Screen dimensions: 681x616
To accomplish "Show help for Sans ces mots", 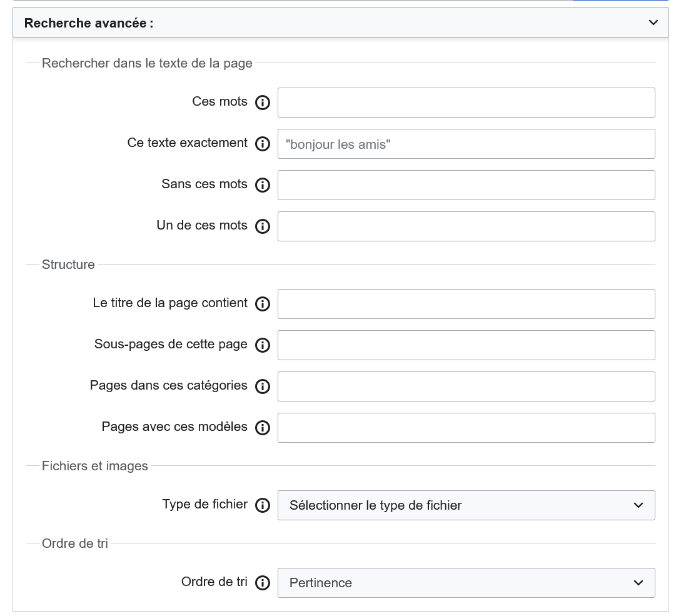I will [x=262, y=185].
